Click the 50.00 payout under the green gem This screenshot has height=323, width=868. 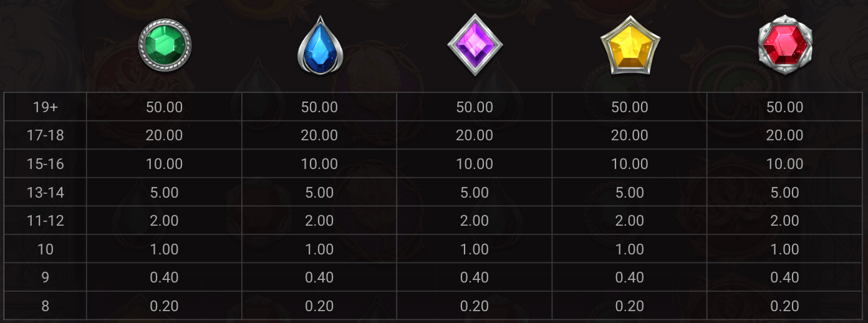pyautogui.click(x=164, y=107)
